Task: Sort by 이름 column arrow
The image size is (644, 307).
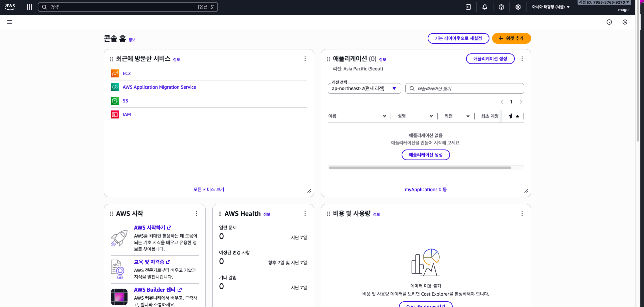Action: (x=385, y=116)
